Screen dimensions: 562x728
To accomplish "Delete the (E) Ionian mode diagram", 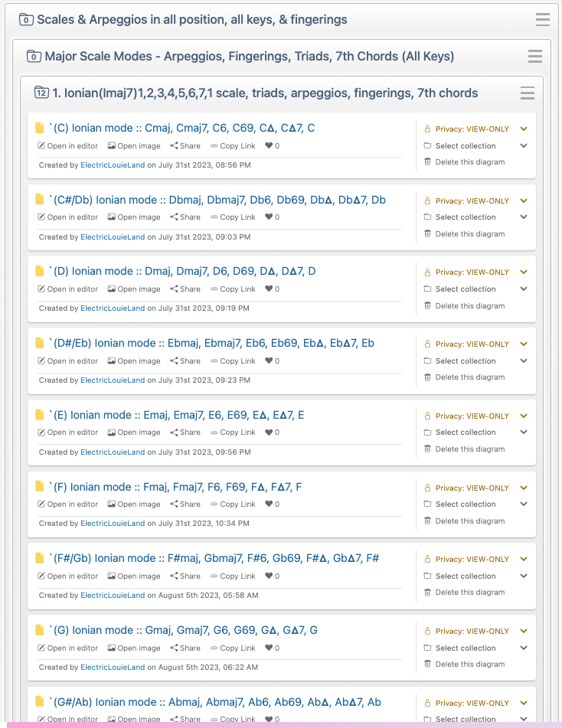I will coord(465,449).
